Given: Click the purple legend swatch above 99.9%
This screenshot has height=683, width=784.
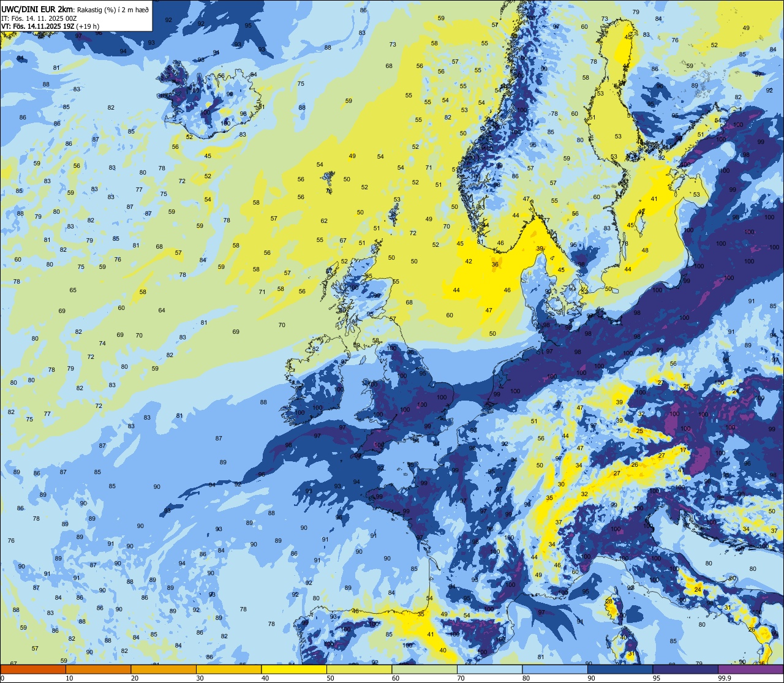Looking at the screenshot, I should coord(750,669).
